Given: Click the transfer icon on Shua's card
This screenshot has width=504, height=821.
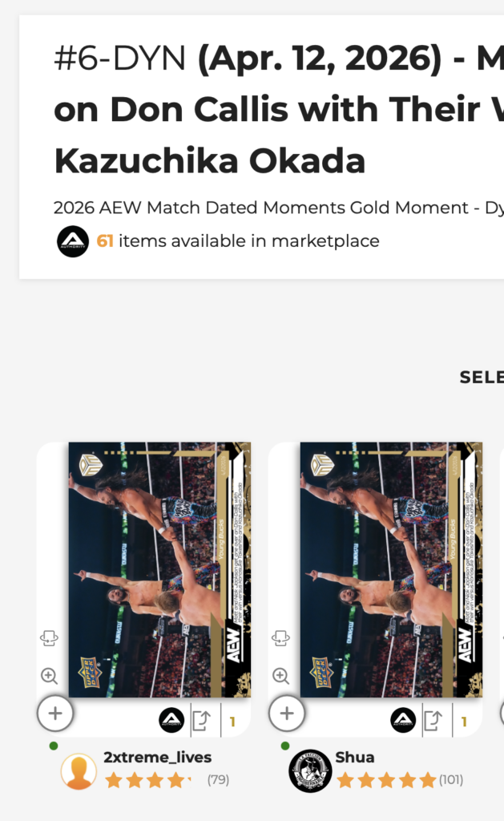Looking at the screenshot, I should 433,721.
